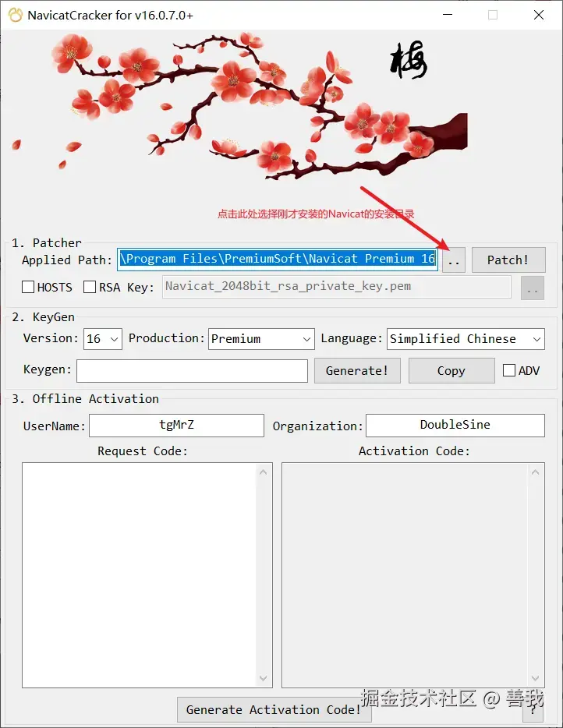This screenshot has width=563, height=728.
Task: Open the Version dropdown showing 16
Action: coord(103,339)
